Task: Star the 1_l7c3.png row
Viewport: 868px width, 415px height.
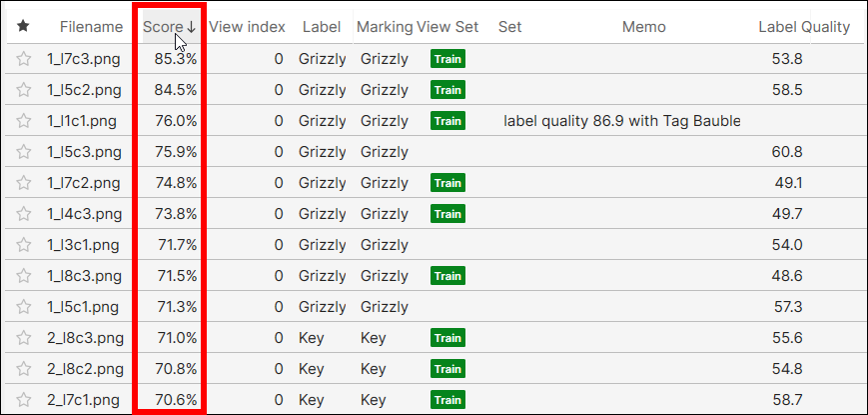Action: [x=24, y=59]
